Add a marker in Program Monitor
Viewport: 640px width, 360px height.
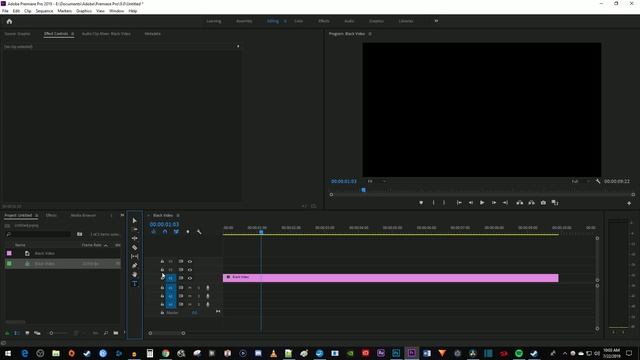point(421,202)
